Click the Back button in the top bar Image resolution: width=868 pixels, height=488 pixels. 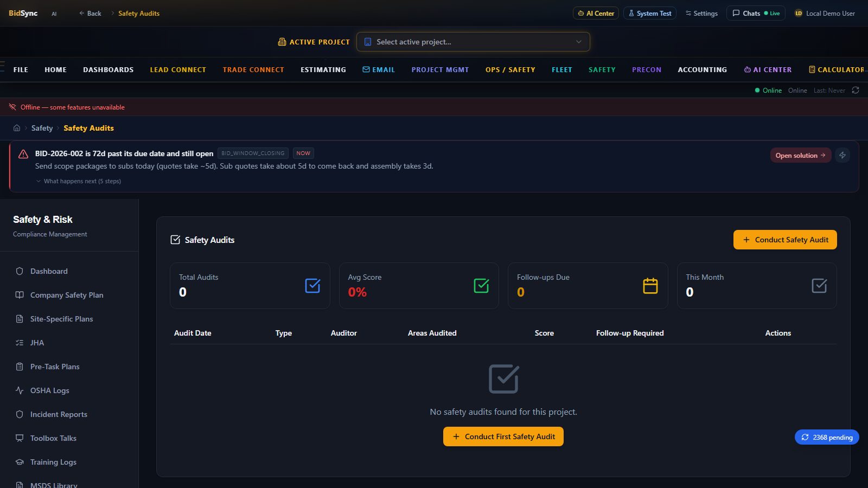click(x=90, y=13)
